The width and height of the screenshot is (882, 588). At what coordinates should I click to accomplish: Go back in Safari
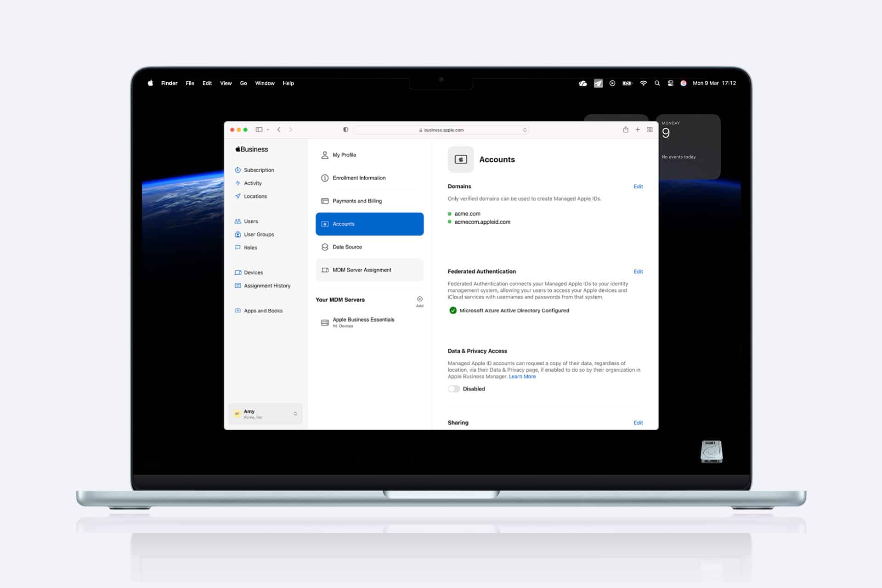(279, 130)
